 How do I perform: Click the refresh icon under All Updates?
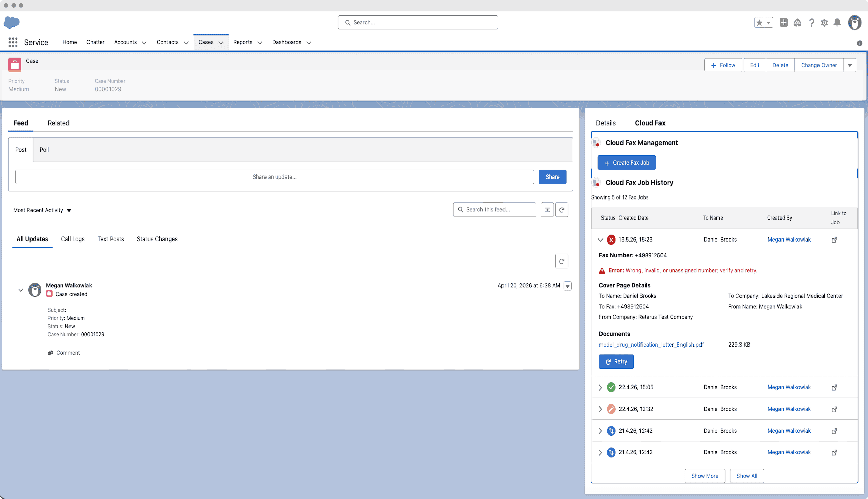(x=562, y=261)
